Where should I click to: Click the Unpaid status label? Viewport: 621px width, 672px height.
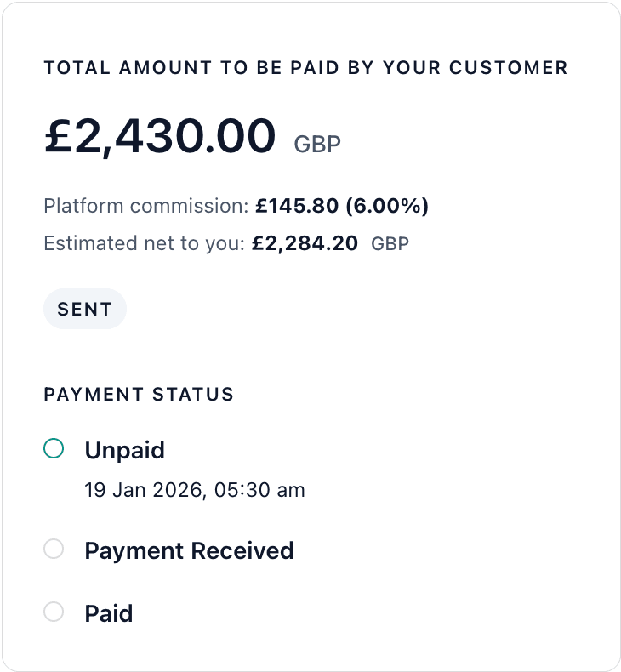[x=125, y=450]
